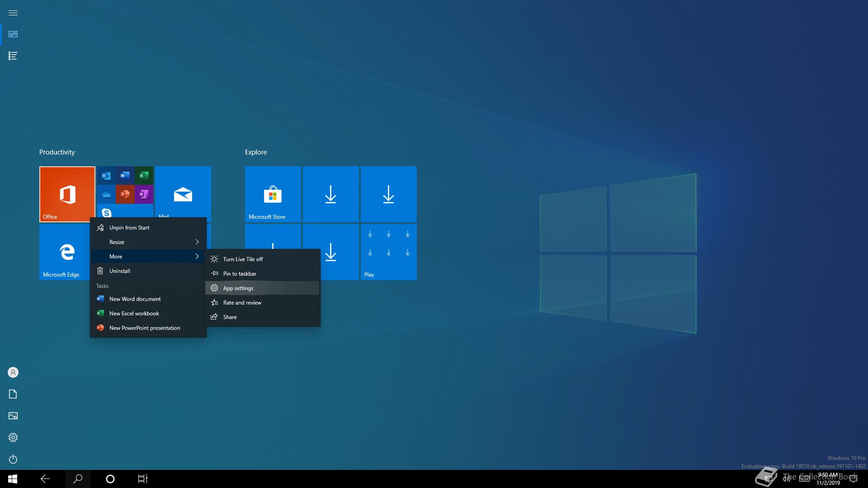Click download tile above Play tile
Screen dimensions: 868x488
click(389, 194)
